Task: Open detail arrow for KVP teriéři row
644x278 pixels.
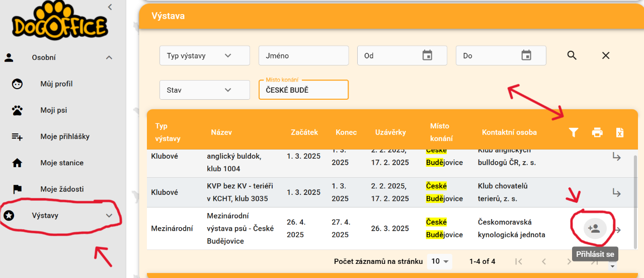Action: pyautogui.click(x=616, y=192)
